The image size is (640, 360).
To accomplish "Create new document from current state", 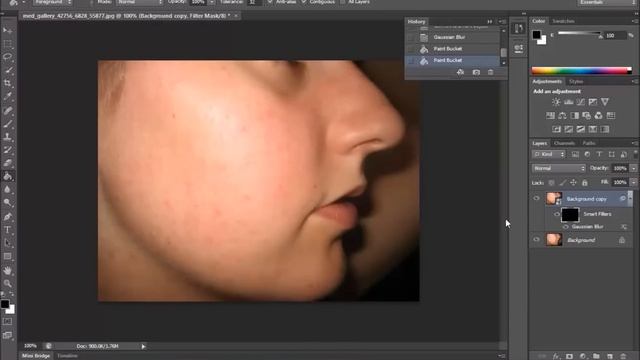I will pos(460,72).
